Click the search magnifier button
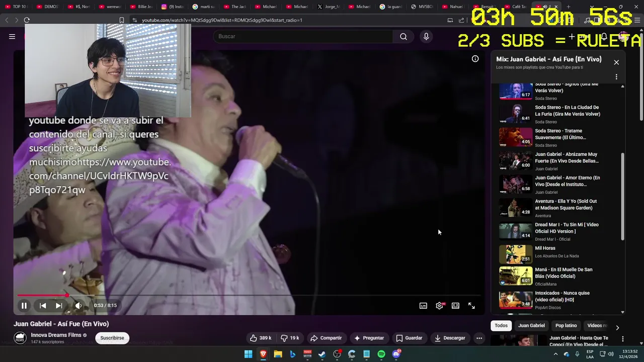The width and height of the screenshot is (644, 362). (404, 36)
